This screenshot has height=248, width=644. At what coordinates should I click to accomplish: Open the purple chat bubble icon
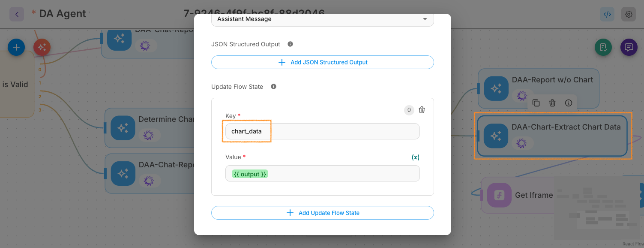[x=629, y=47]
